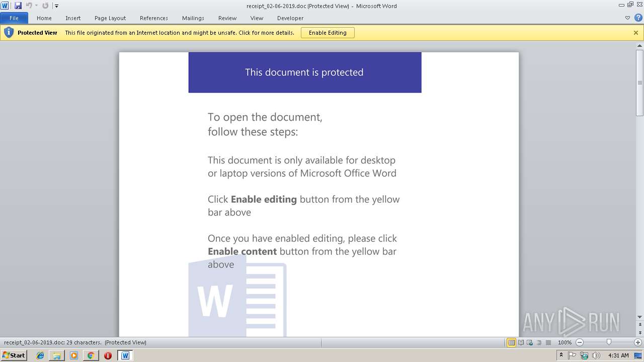Click the Word application icon in title bar

tap(5, 6)
